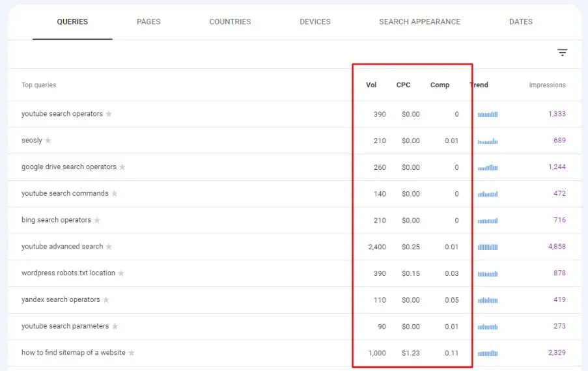Switch to the Pages tab
This screenshot has width=588, height=371.
[x=148, y=21]
